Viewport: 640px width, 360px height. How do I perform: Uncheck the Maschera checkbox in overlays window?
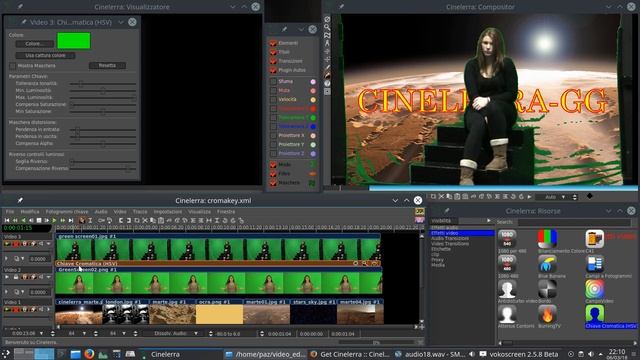(273, 183)
